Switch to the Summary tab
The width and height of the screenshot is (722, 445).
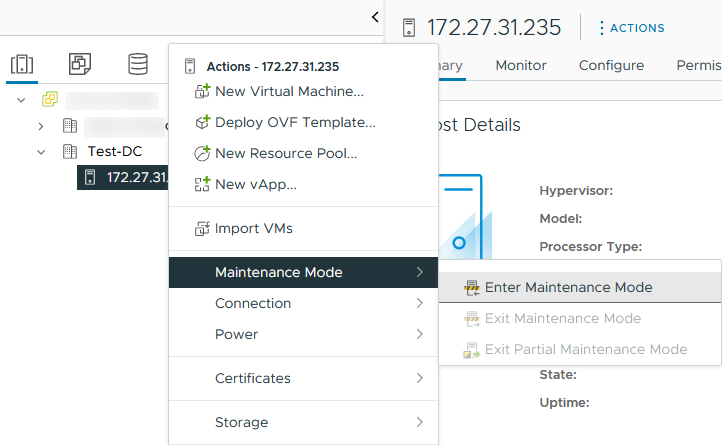pos(451,66)
